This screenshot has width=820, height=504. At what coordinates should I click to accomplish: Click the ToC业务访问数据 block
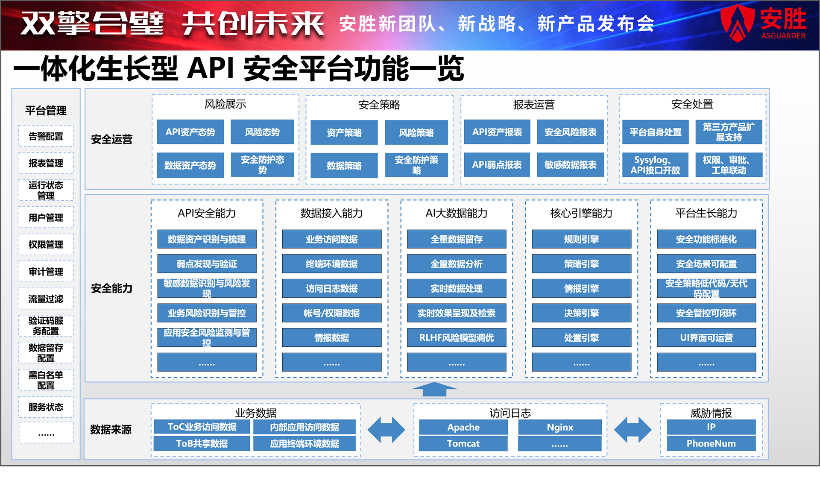[x=202, y=427]
